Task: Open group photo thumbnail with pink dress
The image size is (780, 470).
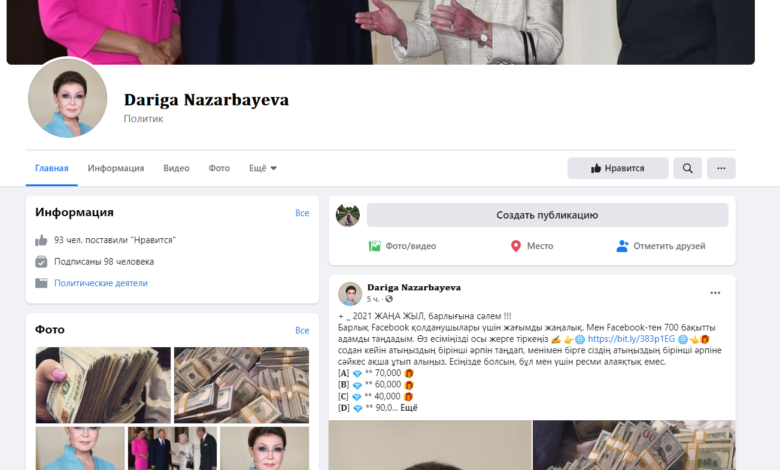Action: pos(172,448)
